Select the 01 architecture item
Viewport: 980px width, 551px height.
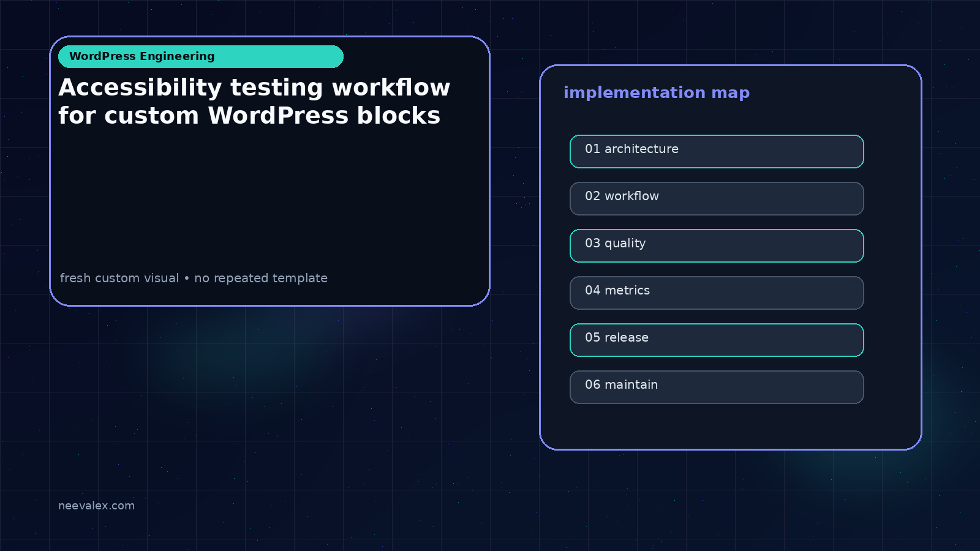point(717,151)
